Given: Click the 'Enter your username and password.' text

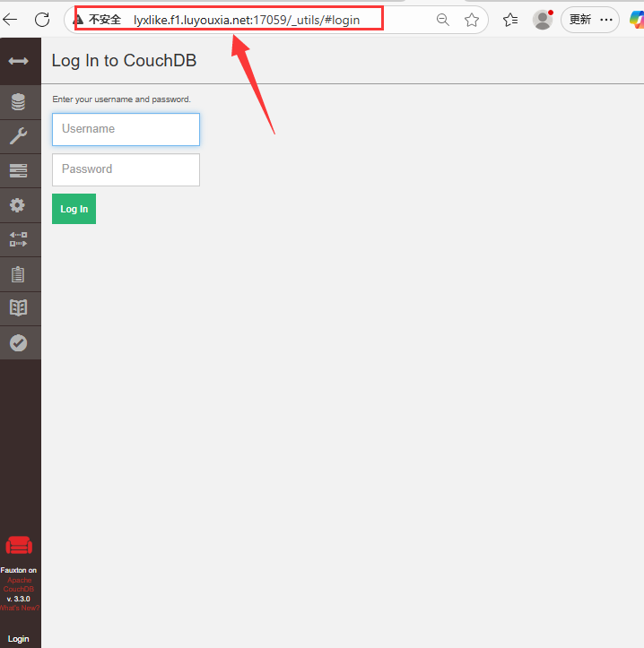Looking at the screenshot, I should coord(122,99).
